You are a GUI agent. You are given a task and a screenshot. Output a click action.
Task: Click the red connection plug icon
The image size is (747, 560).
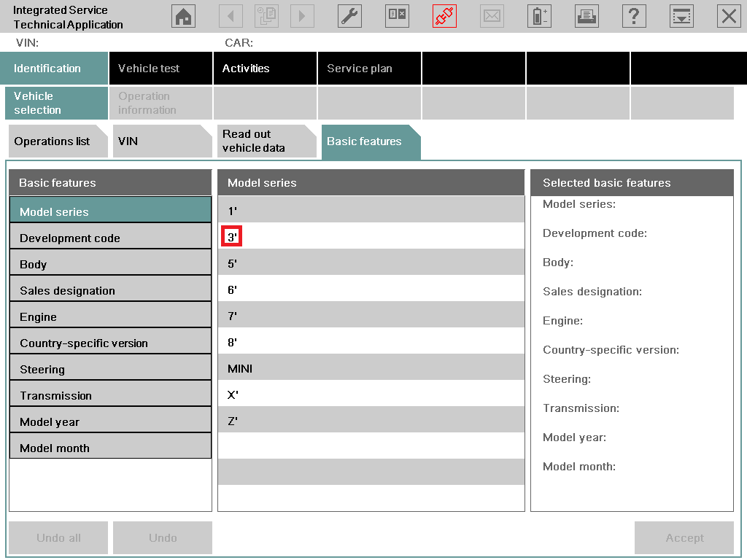444,16
